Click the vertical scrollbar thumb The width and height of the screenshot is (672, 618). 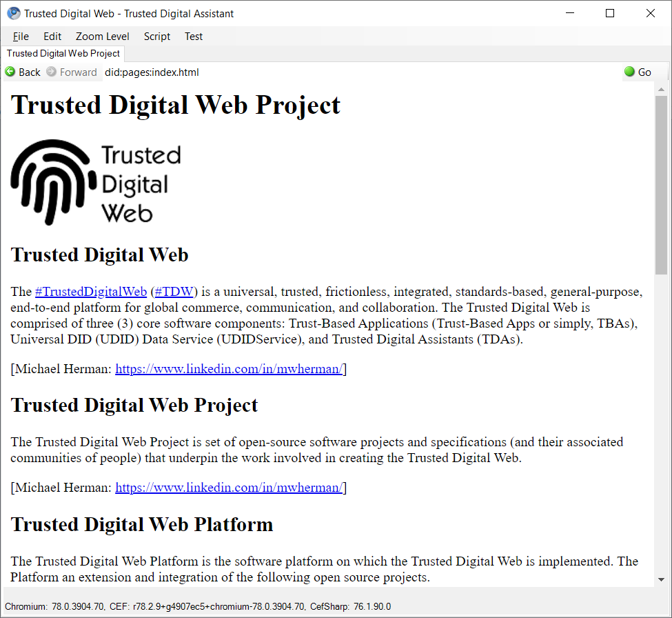click(661, 185)
